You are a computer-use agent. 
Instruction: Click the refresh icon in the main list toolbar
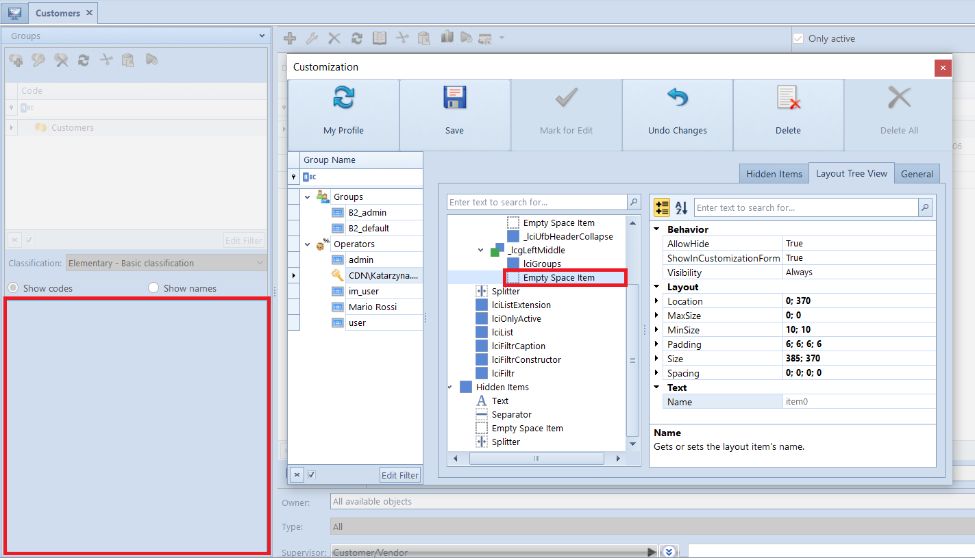point(357,38)
